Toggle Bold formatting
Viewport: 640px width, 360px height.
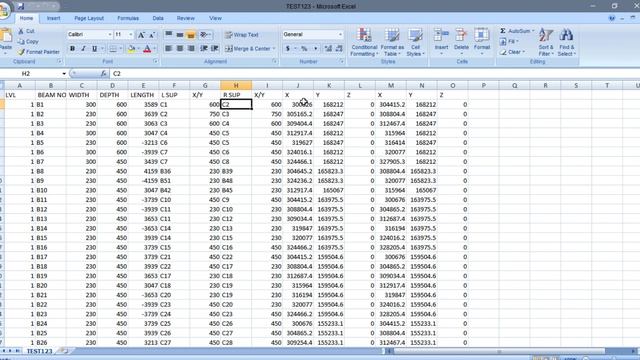pos(72,49)
